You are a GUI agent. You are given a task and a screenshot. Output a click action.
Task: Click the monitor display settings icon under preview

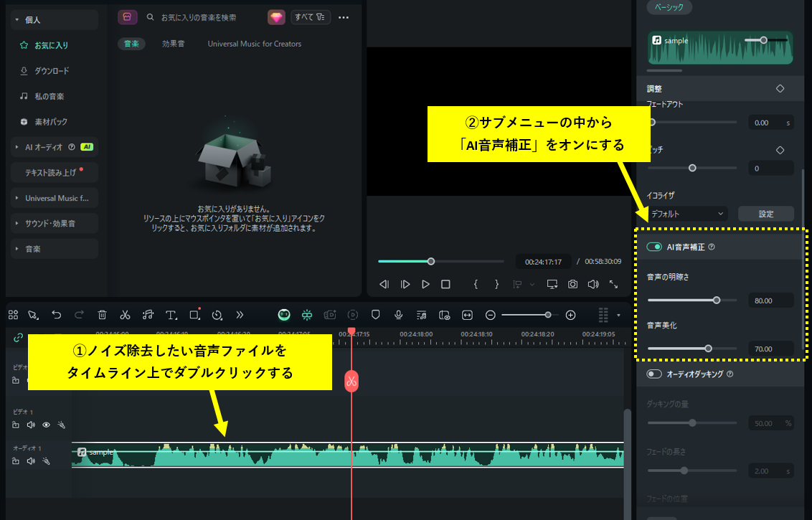552,284
